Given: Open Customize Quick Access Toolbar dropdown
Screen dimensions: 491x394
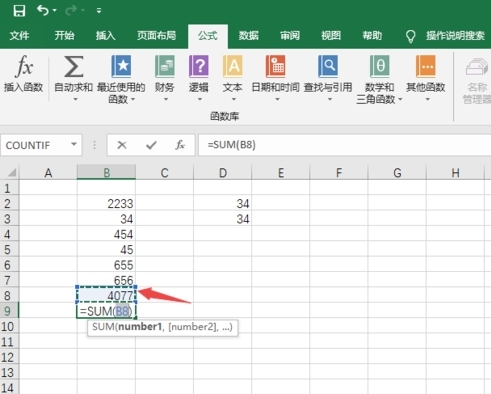Looking at the screenshot, I should coord(99,11).
